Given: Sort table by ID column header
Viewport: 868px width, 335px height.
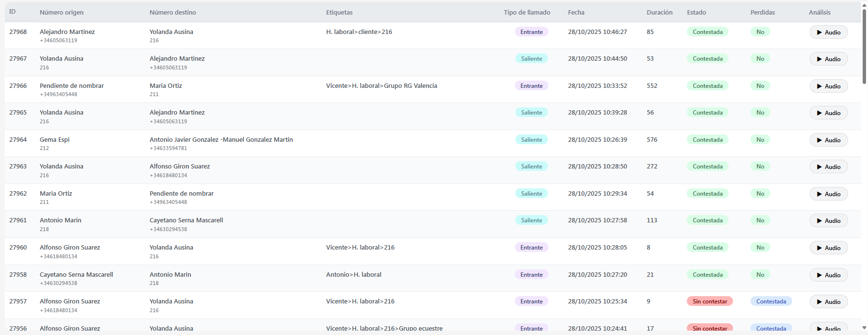Looking at the screenshot, I should (x=13, y=12).
